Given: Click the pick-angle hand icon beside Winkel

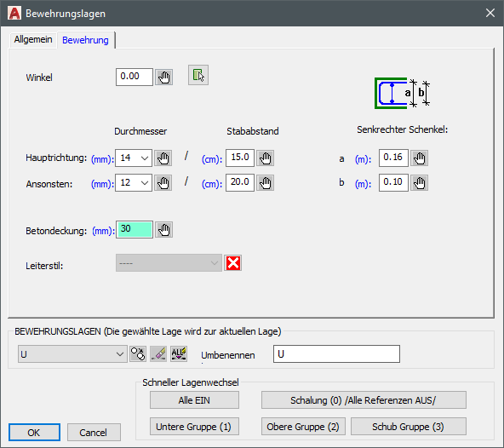Looking at the screenshot, I should 164,78.
